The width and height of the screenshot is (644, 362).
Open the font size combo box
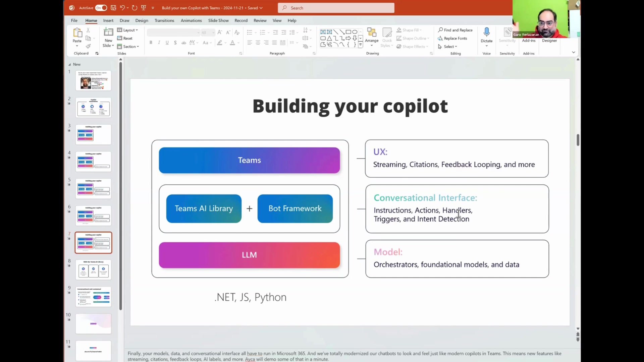[x=208, y=33]
